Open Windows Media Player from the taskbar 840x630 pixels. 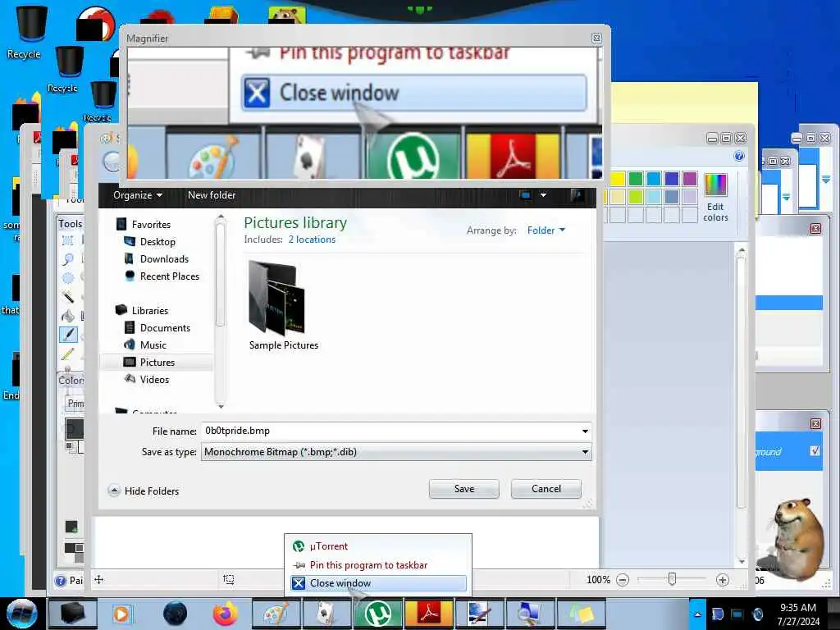coord(121,614)
